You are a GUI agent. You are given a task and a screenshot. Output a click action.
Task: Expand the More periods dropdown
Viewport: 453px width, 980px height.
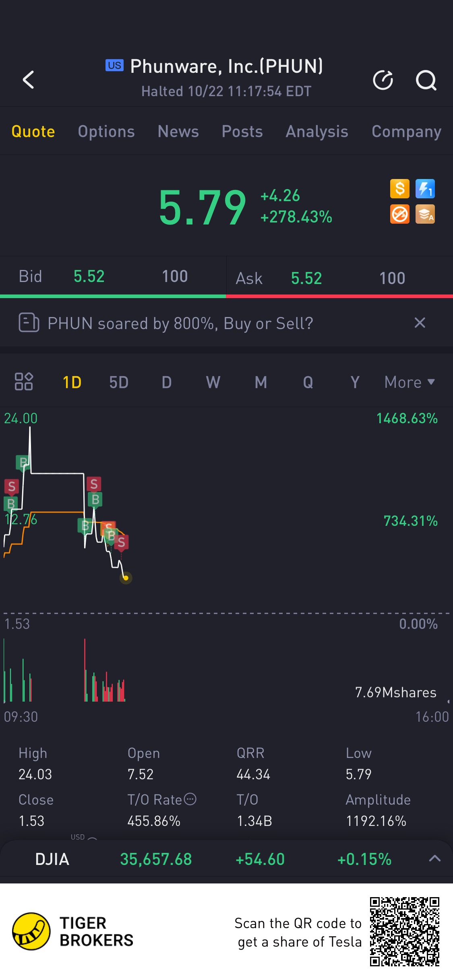(x=410, y=382)
